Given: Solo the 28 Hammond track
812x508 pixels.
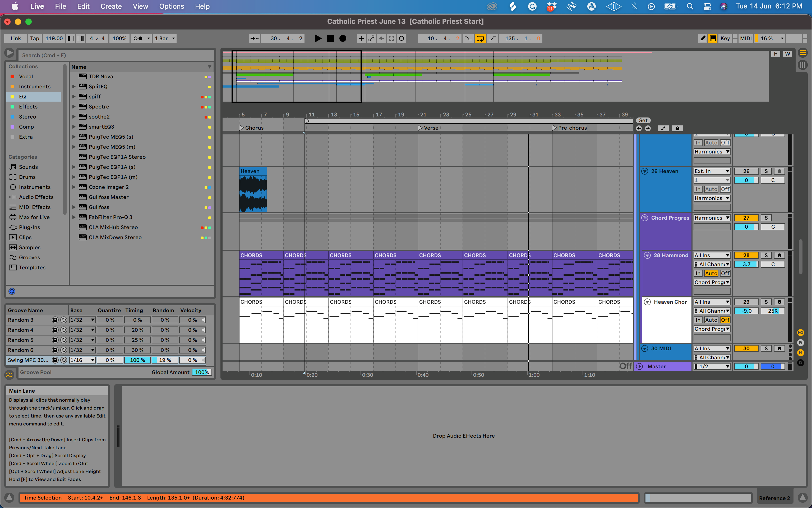Looking at the screenshot, I should pyautogui.click(x=766, y=255).
